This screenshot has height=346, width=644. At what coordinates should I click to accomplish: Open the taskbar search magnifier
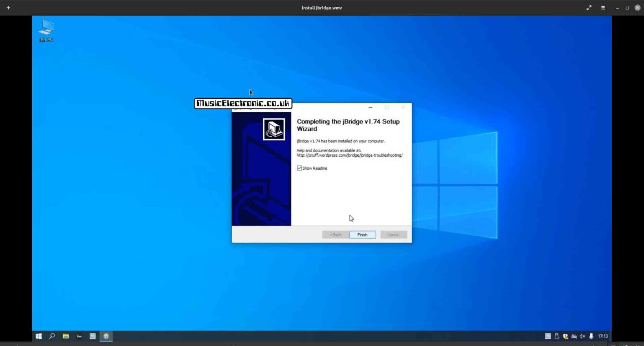pyautogui.click(x=52, y=336)
